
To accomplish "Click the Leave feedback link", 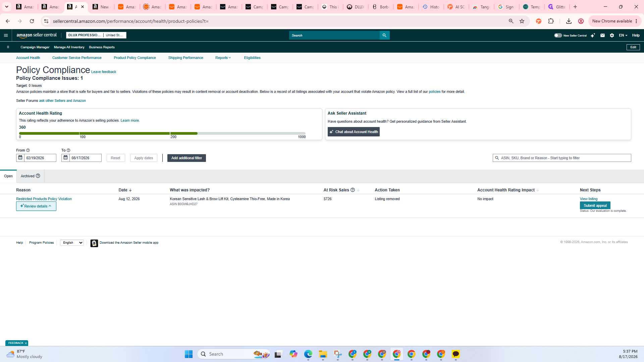I will [x=104, y=72].
